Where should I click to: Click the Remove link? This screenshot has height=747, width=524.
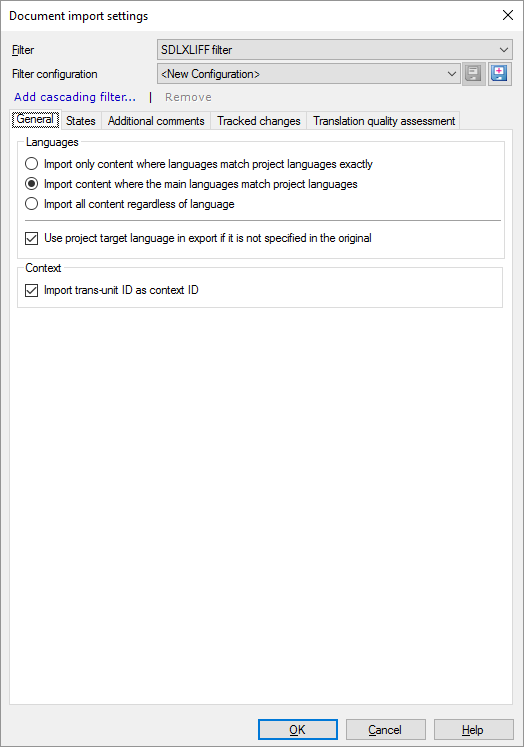pos(188,97)
